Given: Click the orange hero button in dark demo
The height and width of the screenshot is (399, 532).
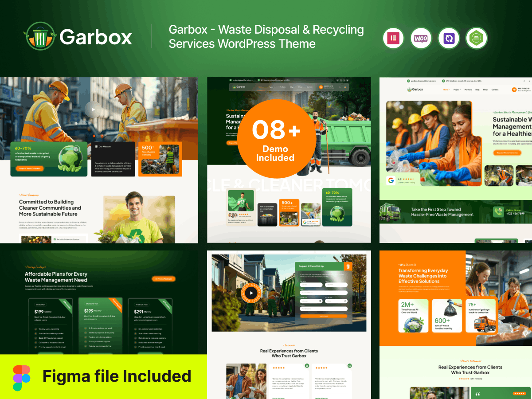Looking at the screenshot, I should pos(232,143).
